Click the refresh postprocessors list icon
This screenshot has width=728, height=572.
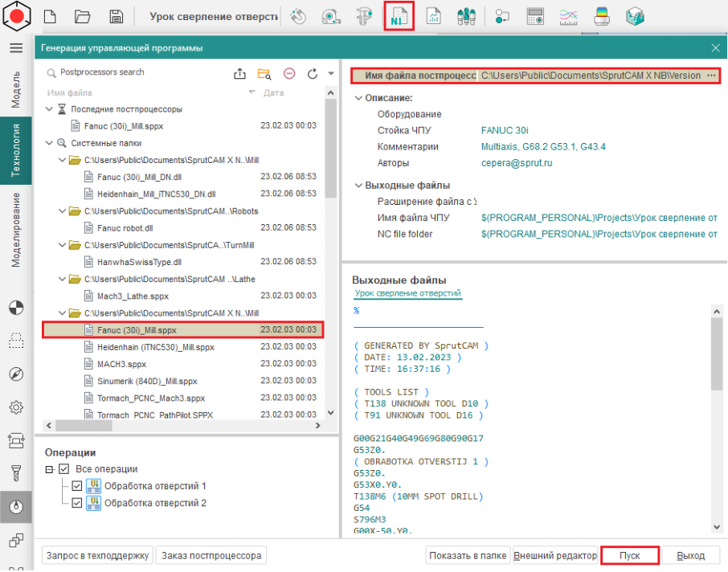coord(313,74)
